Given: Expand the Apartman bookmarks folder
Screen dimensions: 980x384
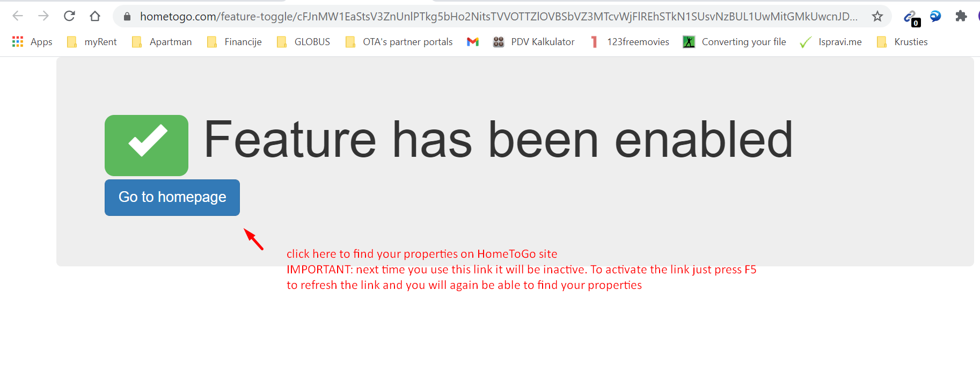Looking at the screenshot, I should click(162, 42).
